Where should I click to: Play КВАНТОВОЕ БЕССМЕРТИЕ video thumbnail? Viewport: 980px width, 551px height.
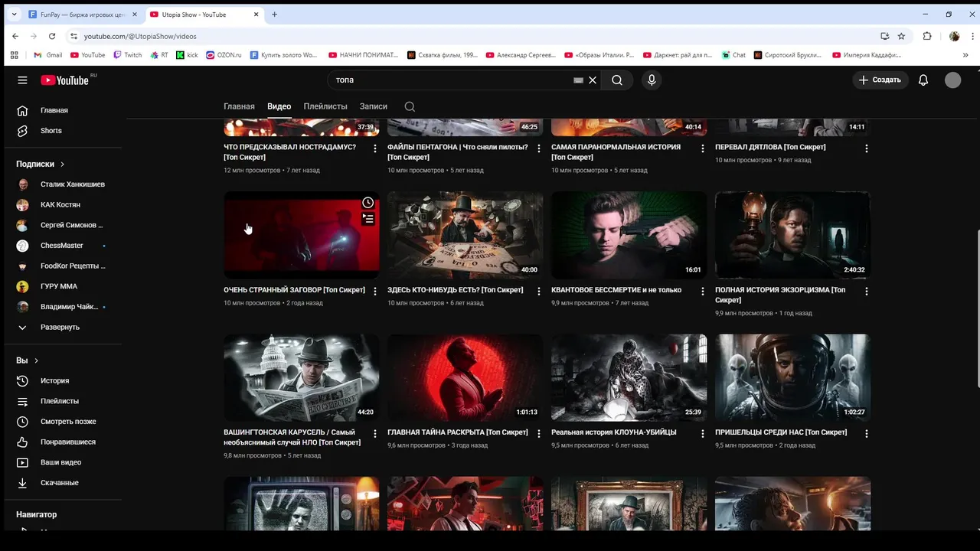(x=629, y=235)
